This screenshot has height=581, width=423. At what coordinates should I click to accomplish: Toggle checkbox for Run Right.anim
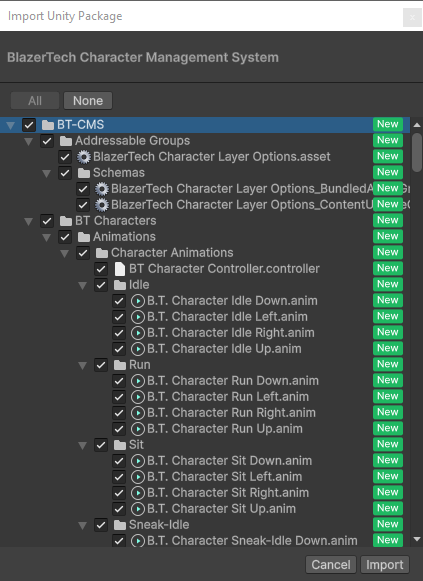(x=119, y=413)
